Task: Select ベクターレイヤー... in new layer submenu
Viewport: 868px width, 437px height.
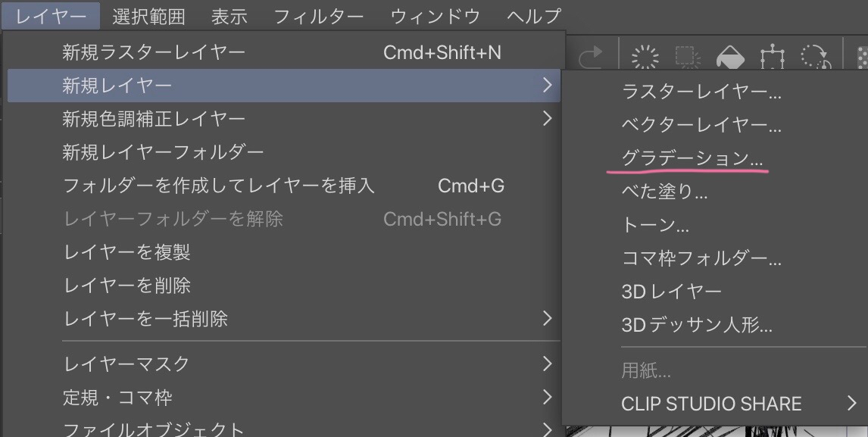Action: coord(701,125)
